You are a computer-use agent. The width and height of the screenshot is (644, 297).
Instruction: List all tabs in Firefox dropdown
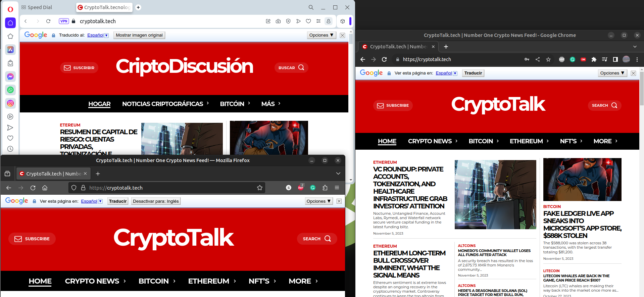coord(338,174)
